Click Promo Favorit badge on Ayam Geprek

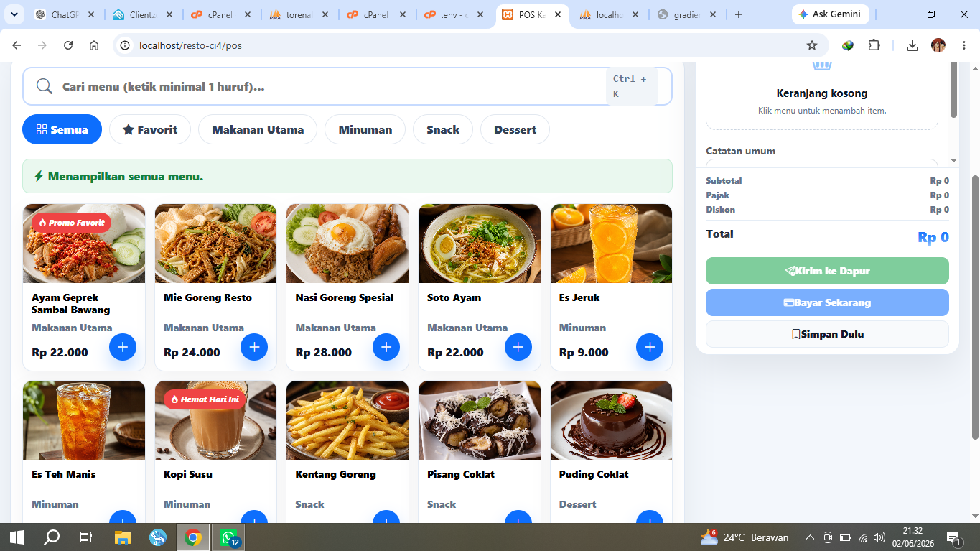click(71, 223)
